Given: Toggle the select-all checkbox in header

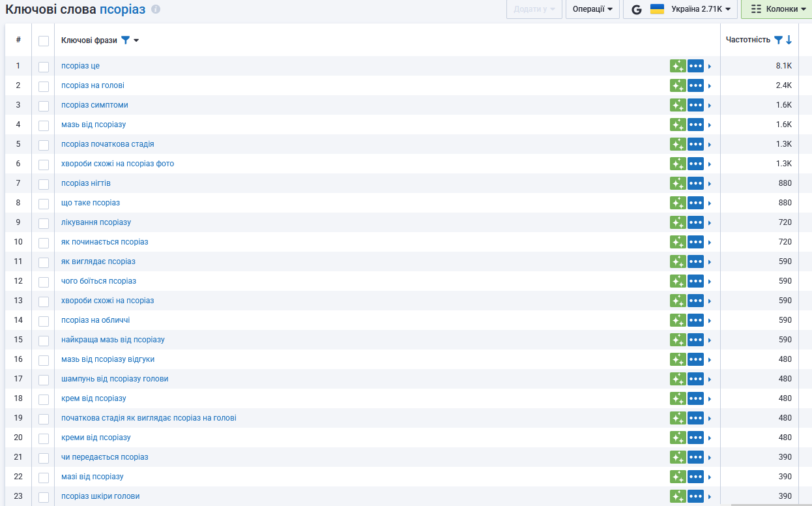Looking at the screenshot, I should (x=44, y=41).
